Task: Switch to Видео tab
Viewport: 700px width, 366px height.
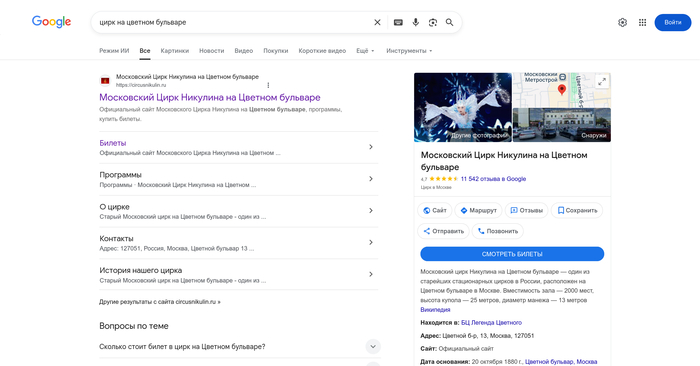Action: click(x=244, y=51)
